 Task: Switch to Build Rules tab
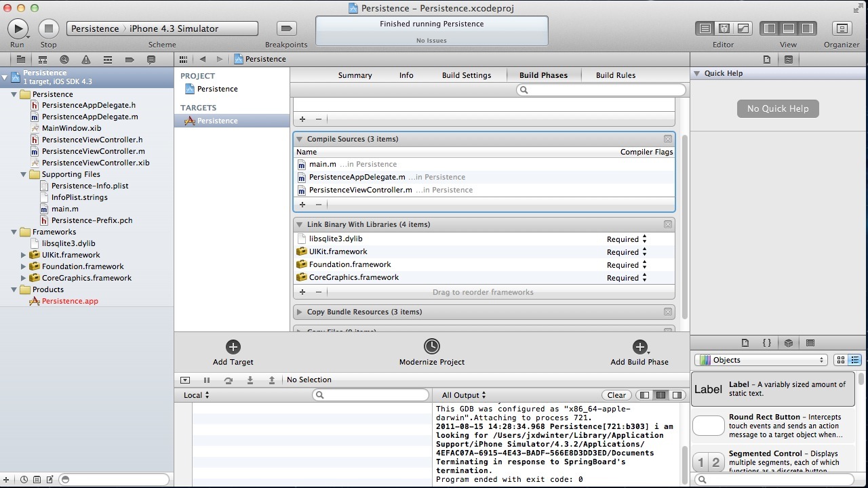[616, 75]
